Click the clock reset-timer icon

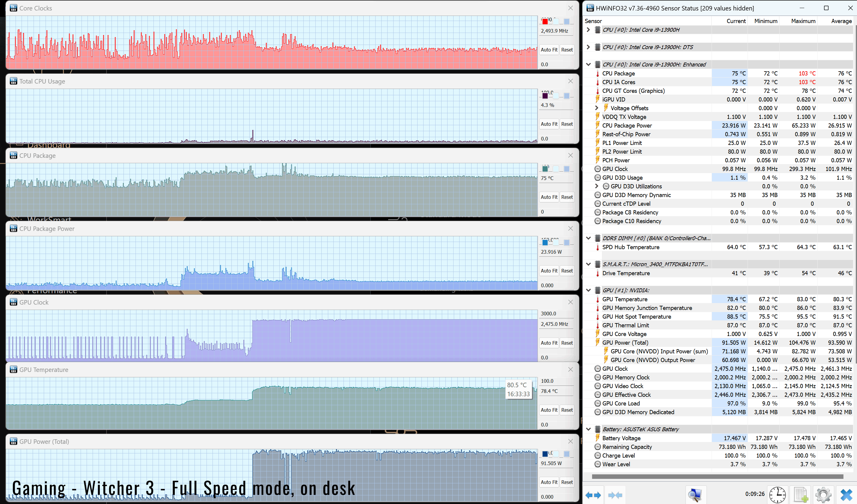pos(778,494)
